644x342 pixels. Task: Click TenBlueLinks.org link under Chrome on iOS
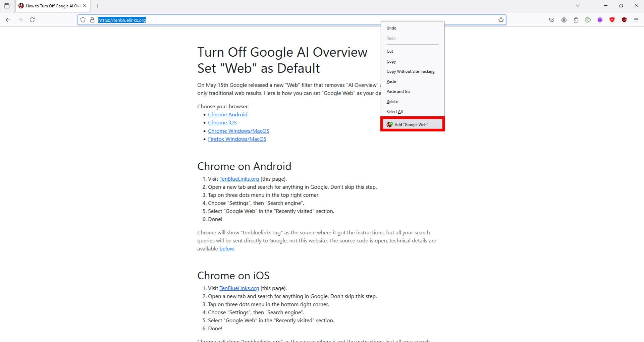click(x=239, y=288)
